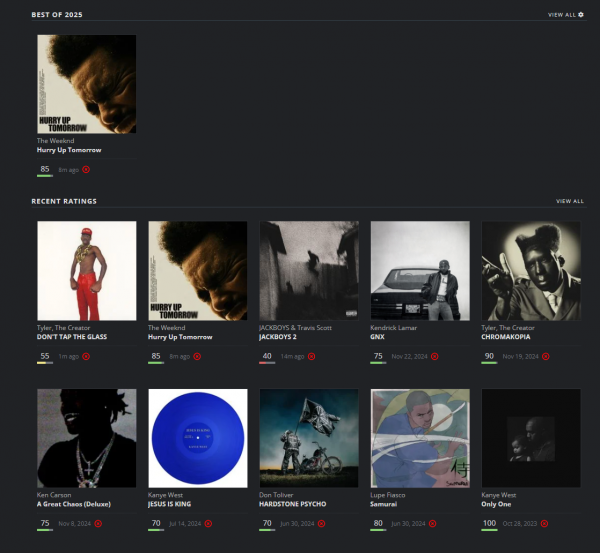Click the 80 score for Samurai

click(x=378, y=523)
